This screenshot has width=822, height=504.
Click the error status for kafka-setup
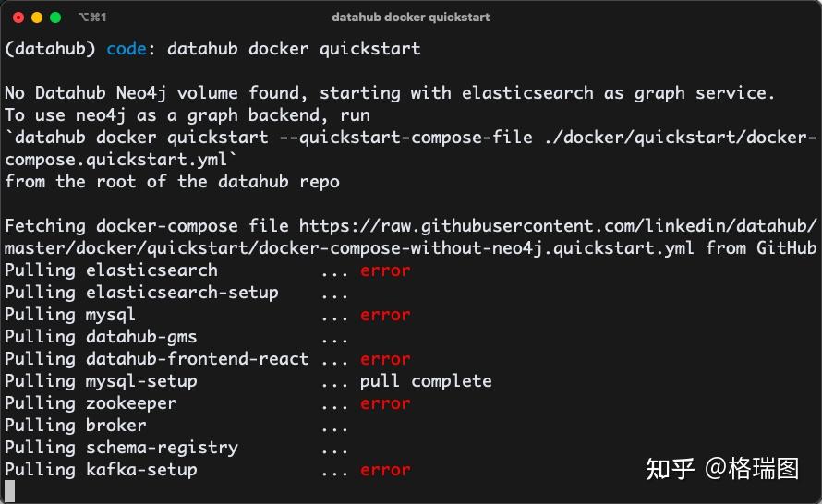(x=385, y=470)
